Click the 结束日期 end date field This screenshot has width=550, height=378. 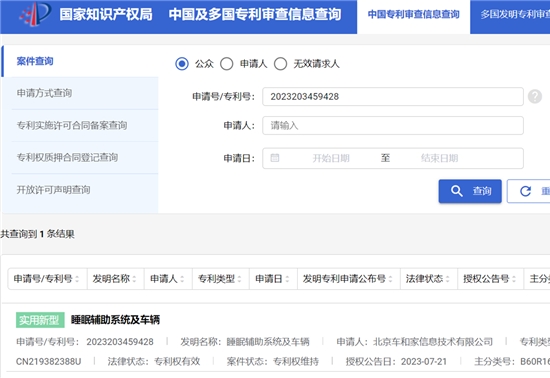(x=440, y=158)
